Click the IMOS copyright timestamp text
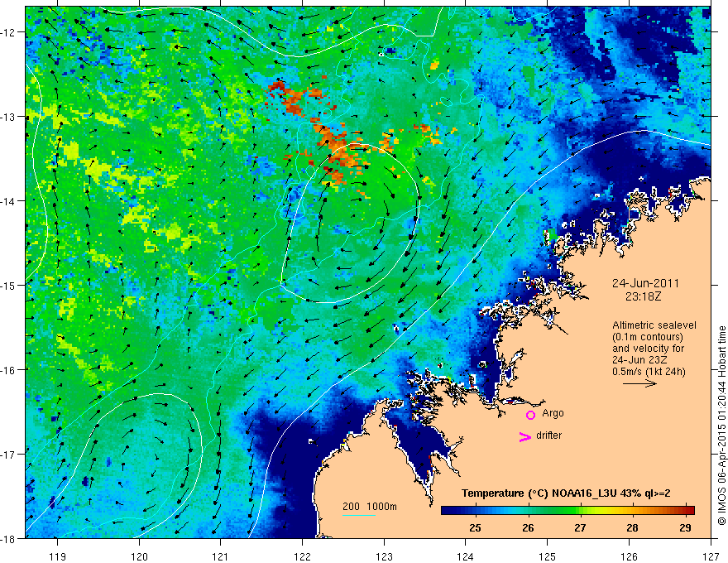The height and width of the screenshot is (563, 728). pyautogui.click(x=721, y=426)
